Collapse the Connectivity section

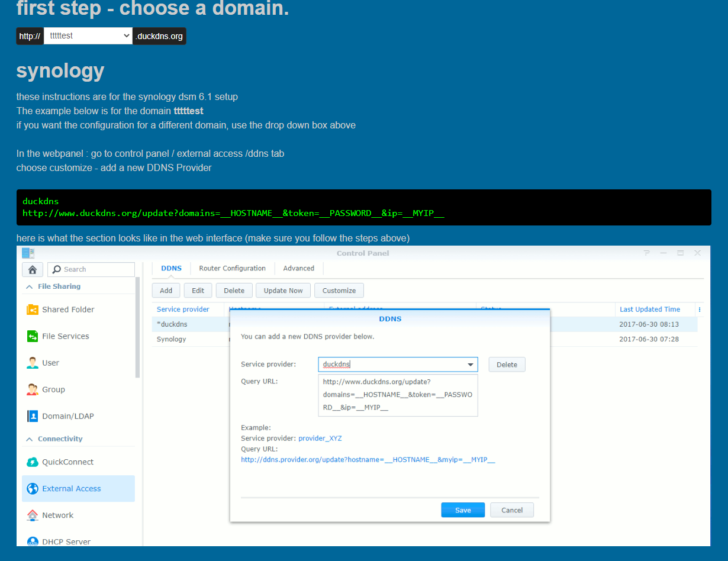pos(28,439)
